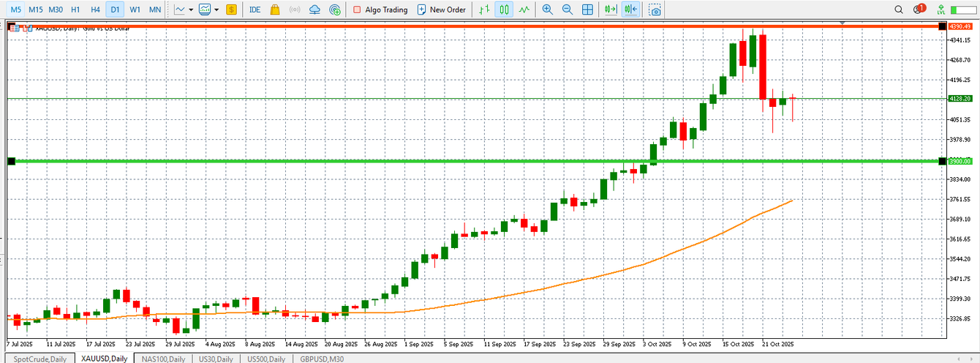
Task: Switch to the NAS100,Daily chart tab
Action: (162, 359)
